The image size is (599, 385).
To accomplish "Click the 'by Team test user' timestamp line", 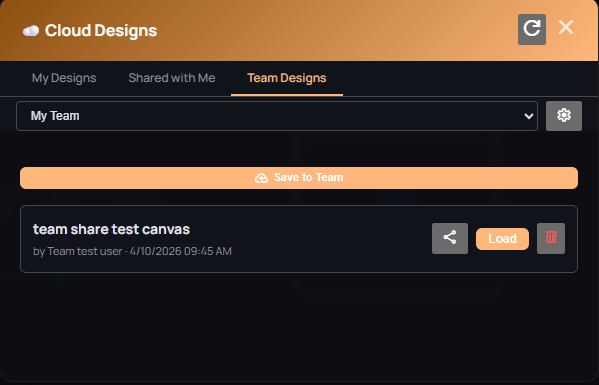I will click(x=132, y=251).
